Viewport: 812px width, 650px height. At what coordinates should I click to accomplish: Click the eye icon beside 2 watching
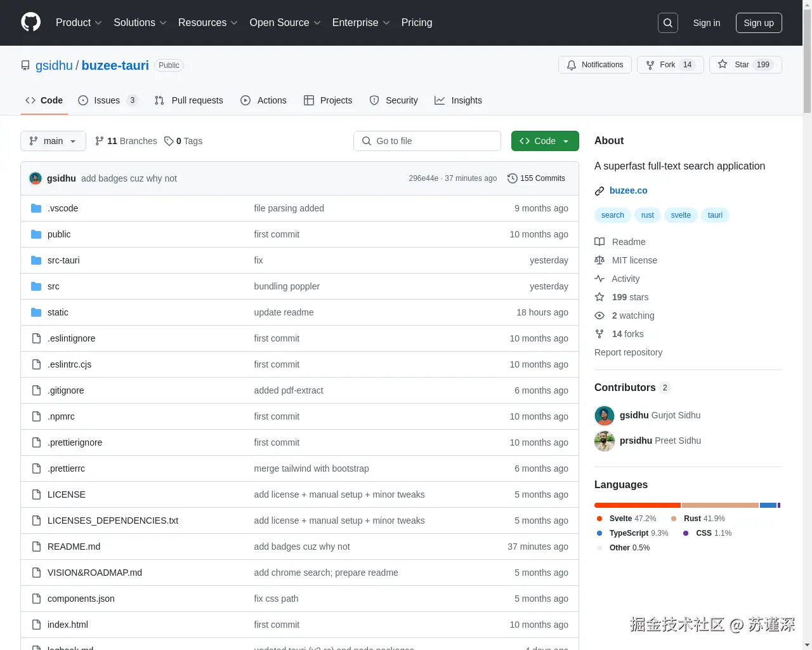[x=599, y=315]
